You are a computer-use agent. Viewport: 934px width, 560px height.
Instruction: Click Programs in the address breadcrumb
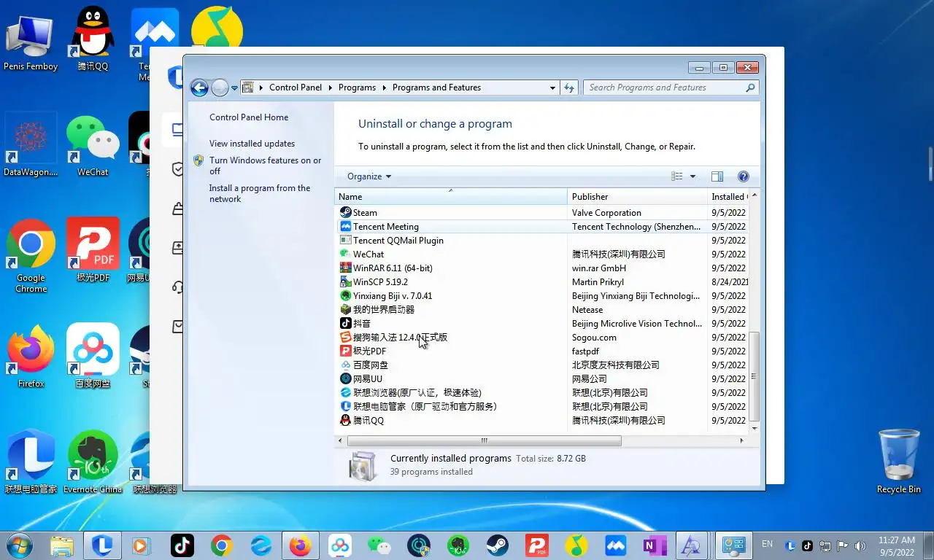[x=358, y=87]
